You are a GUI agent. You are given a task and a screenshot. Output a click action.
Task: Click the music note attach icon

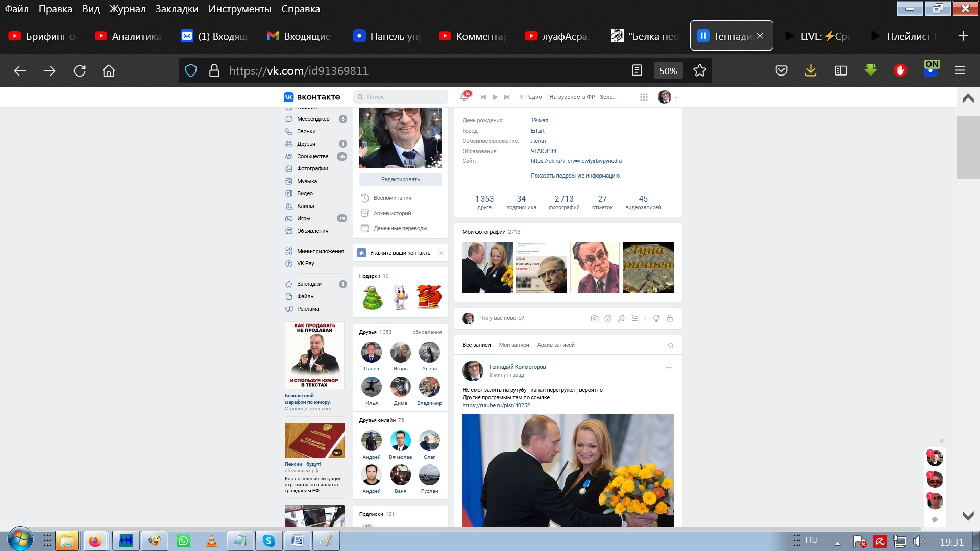pyautogui.click(x=621, y=318)
